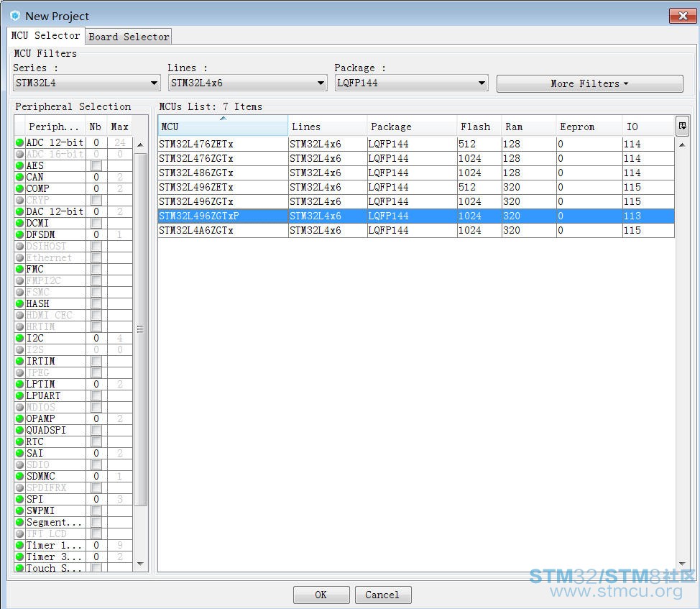
Task: Click the New Project cube icon in title bar
Action: [x=15, y=16]
